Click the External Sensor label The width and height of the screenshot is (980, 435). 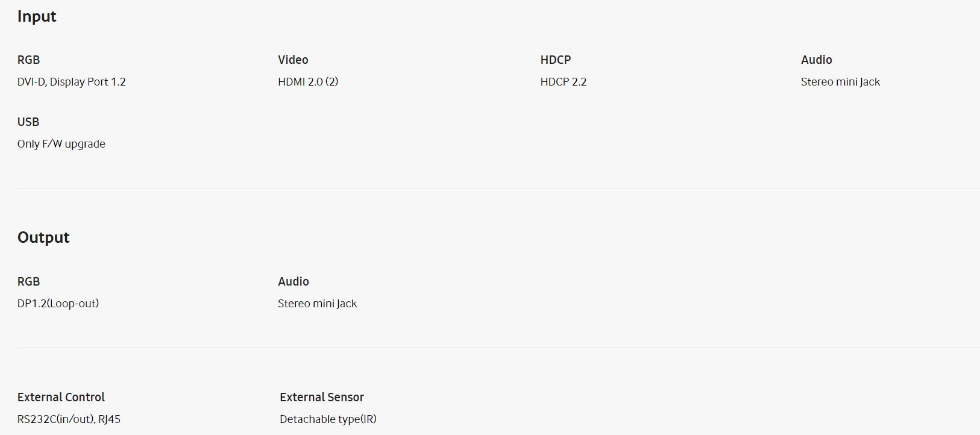[x=322, y=397]
